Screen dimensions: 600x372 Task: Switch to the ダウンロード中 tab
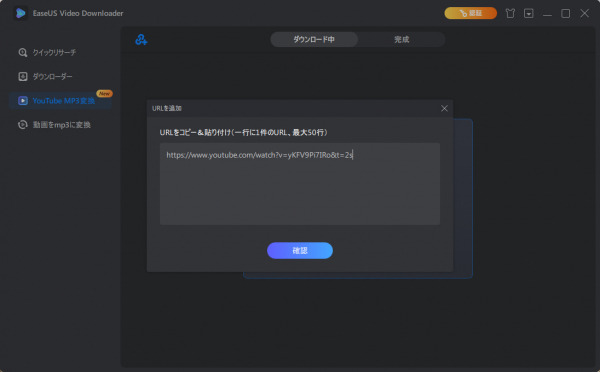click(314, 39)
